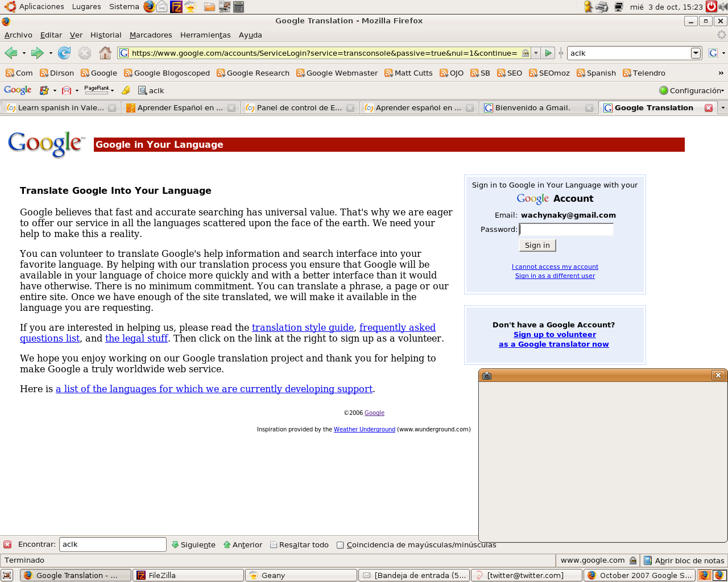Launch FileZilla from the top panel
Screen dimensions: 728x582
(176, 6)
